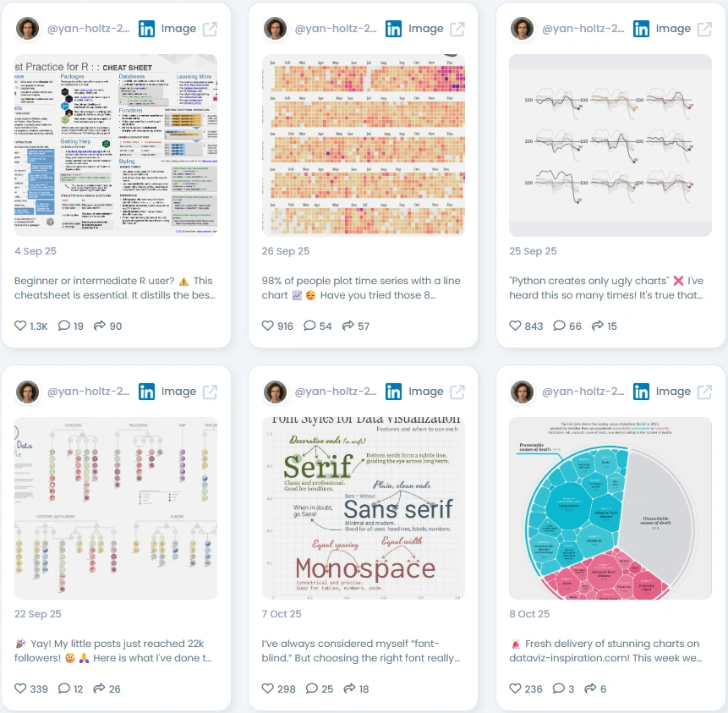
Task: Open @yan-holtz profile on 25 Sep 25 card
Action: 583,29
